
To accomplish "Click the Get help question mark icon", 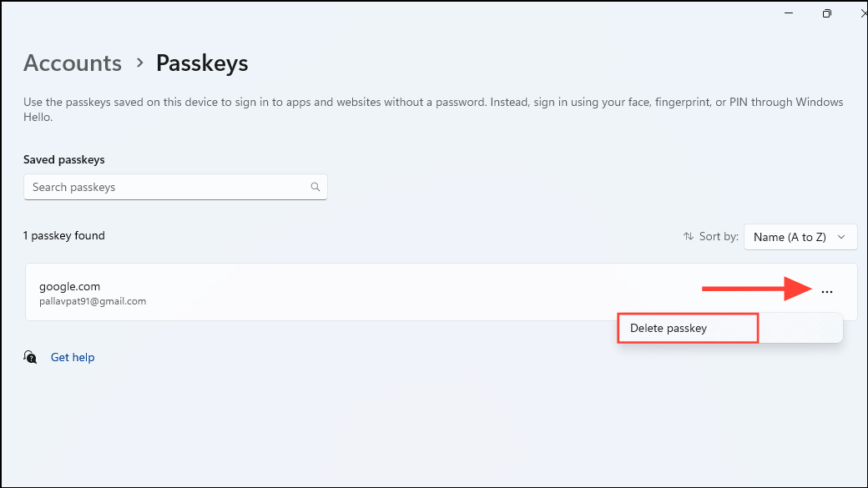I will pos(30,357).
